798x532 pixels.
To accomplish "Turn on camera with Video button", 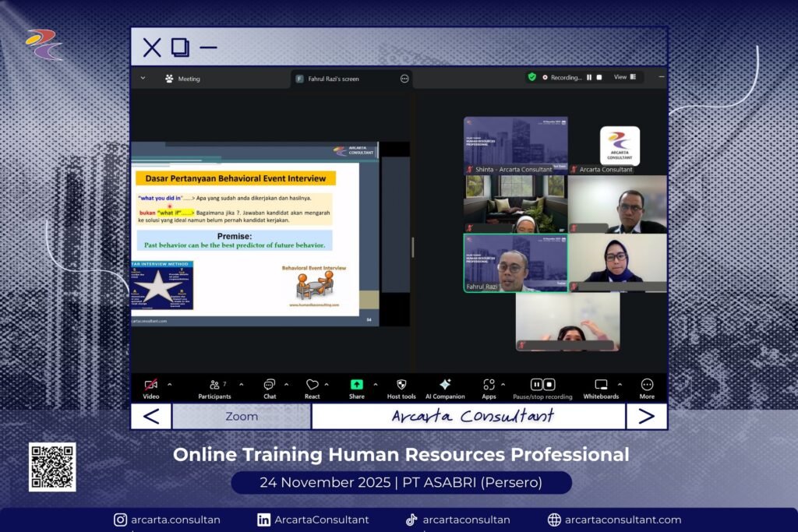I will 150,385.
